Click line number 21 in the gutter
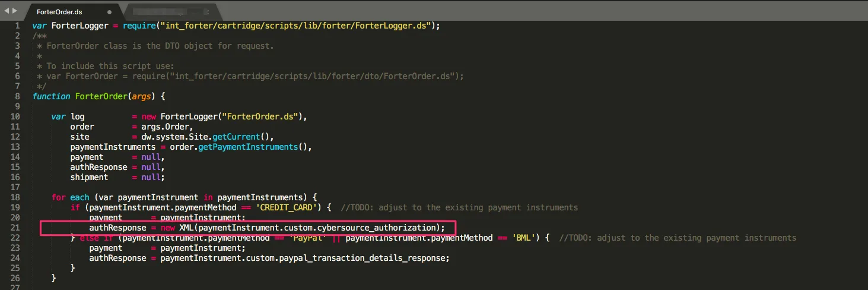Image resolution: width=868 pixels, height=290 pixels. point(15,228)
